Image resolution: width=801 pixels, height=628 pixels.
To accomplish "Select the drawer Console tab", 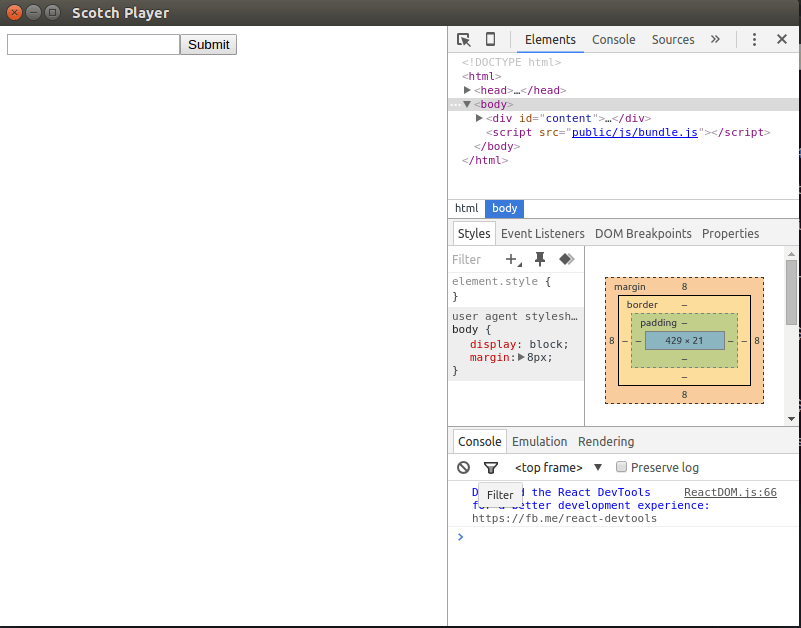I will (x=480, y=441).
